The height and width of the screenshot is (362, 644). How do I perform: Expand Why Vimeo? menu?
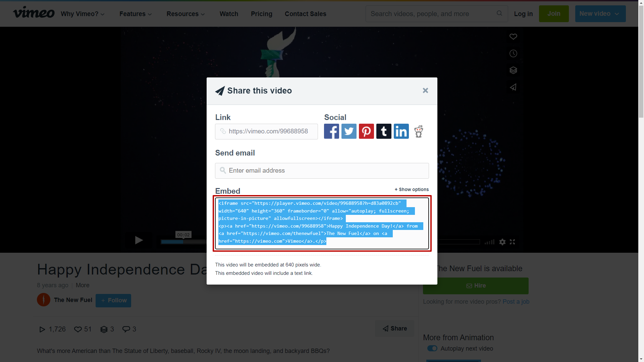click(x=83, y=14)
